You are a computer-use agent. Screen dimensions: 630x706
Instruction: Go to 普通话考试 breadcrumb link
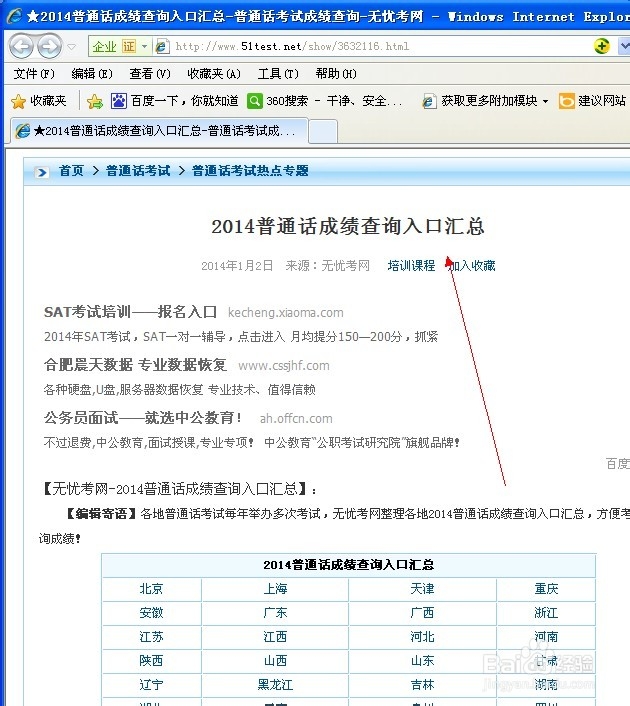pos(138,171)
